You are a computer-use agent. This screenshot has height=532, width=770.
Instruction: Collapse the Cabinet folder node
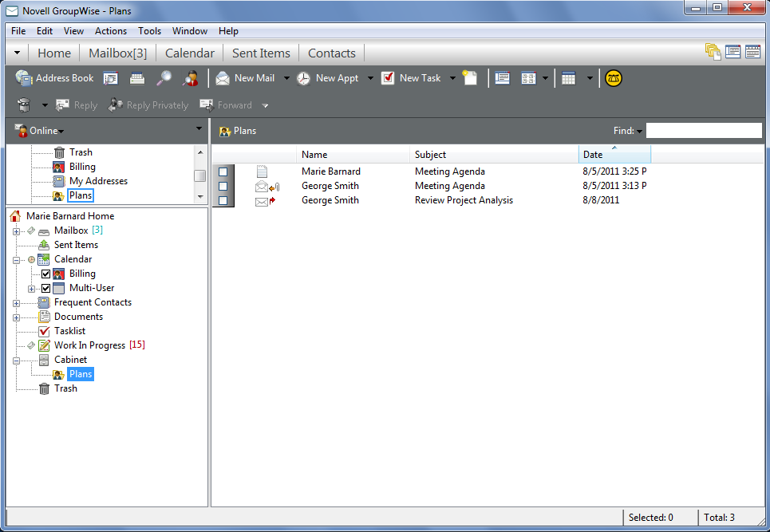coord(16,361)
